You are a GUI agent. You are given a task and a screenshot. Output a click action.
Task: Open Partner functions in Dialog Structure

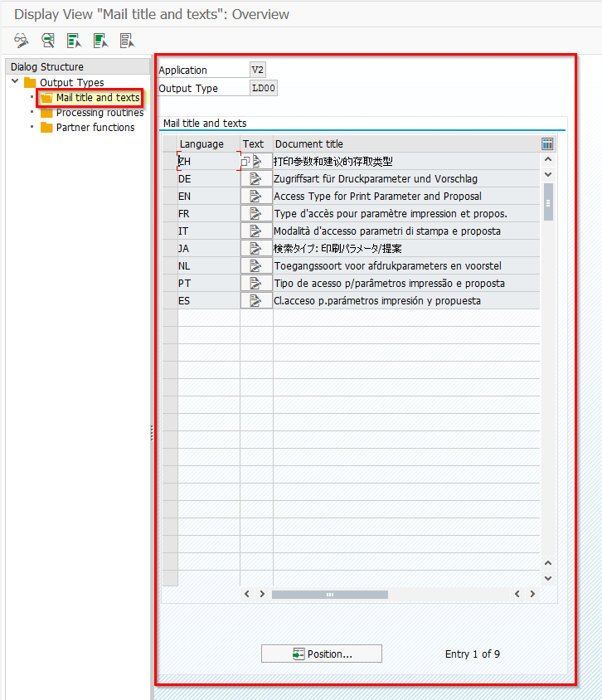(95, 127)
